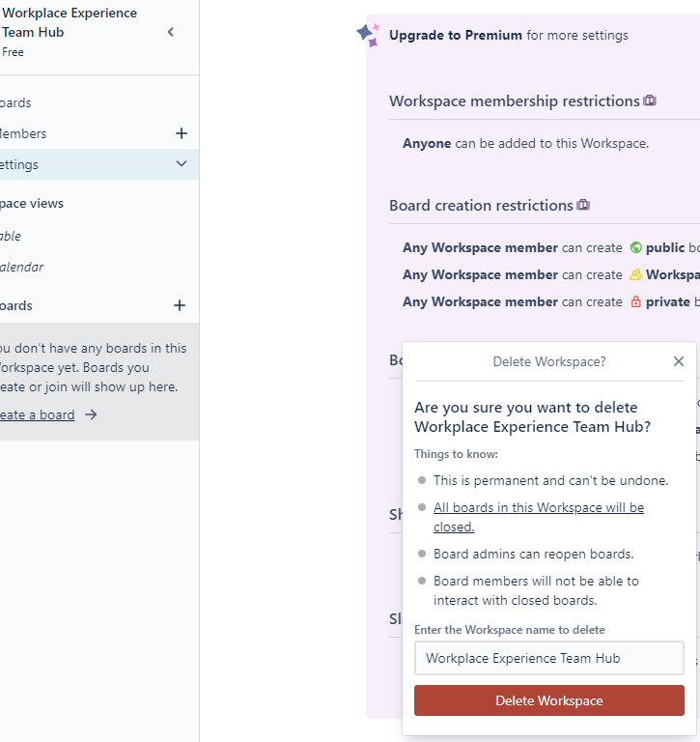Collapse the sidebar with the left chevron
700x742 pixels.
(x=171, y=32)
